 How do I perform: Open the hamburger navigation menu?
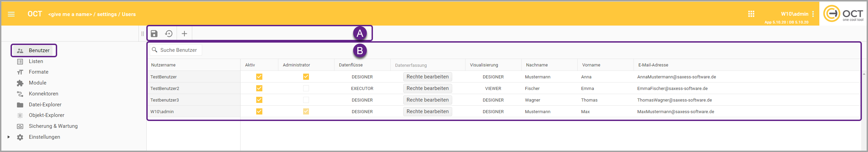click(x=11, y=14)
